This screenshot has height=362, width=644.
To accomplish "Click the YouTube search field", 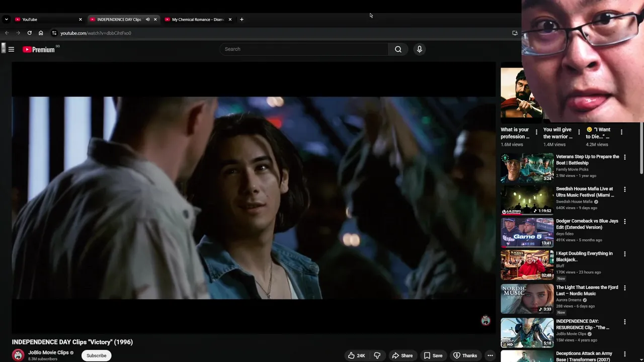I will click(x=304, y=49).
